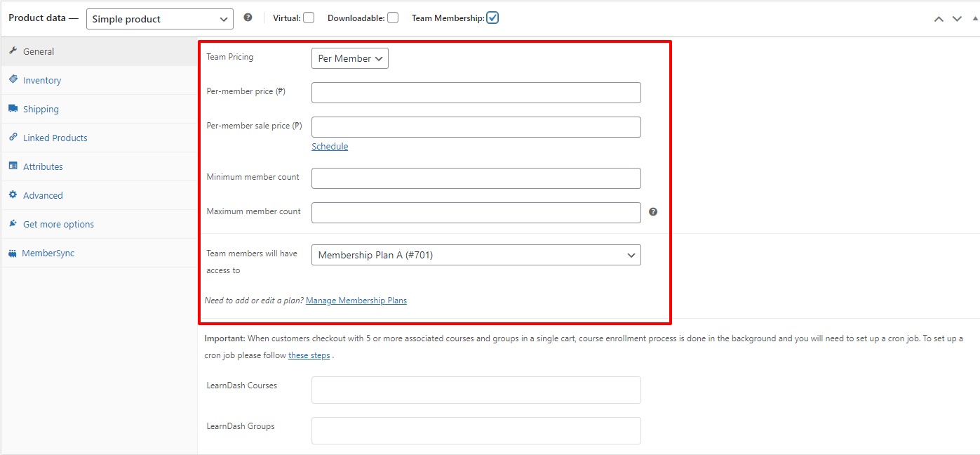Uncheck the Team Membership checkbox

tap(492, 18)
